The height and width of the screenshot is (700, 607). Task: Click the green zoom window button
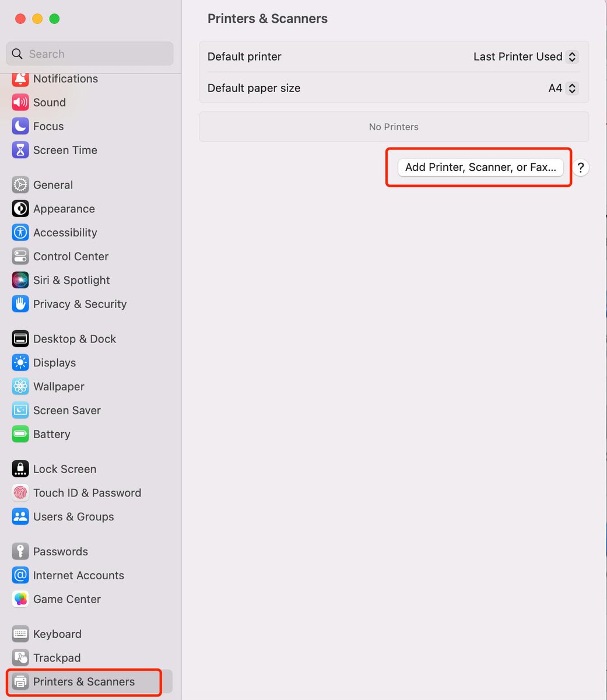pos(54,19)
